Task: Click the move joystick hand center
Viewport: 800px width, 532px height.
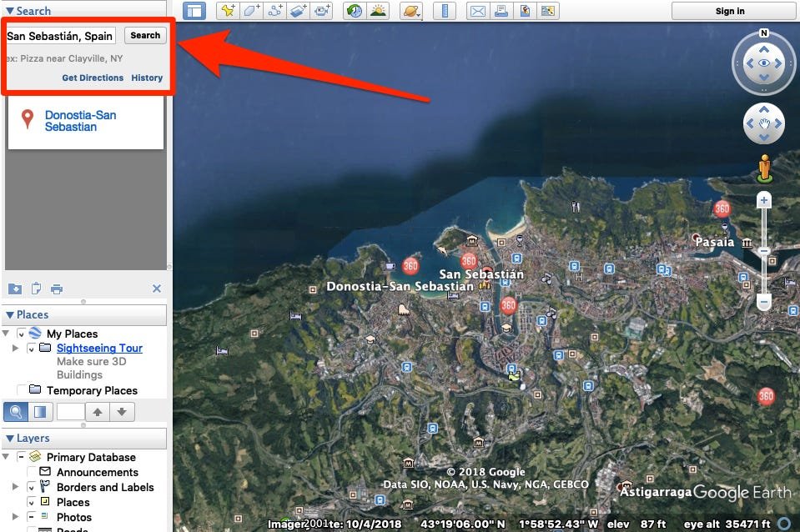Action: point(764,123)
